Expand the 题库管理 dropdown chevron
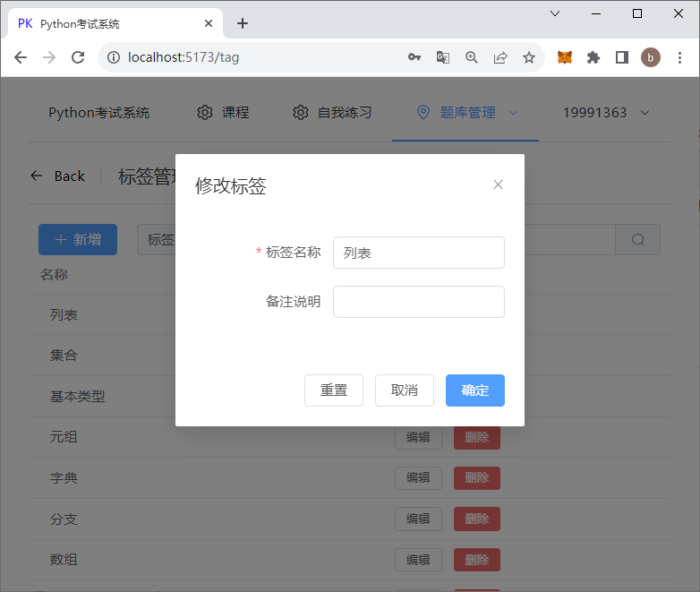This screenshot has width=700, height=592. click(514, 113)
